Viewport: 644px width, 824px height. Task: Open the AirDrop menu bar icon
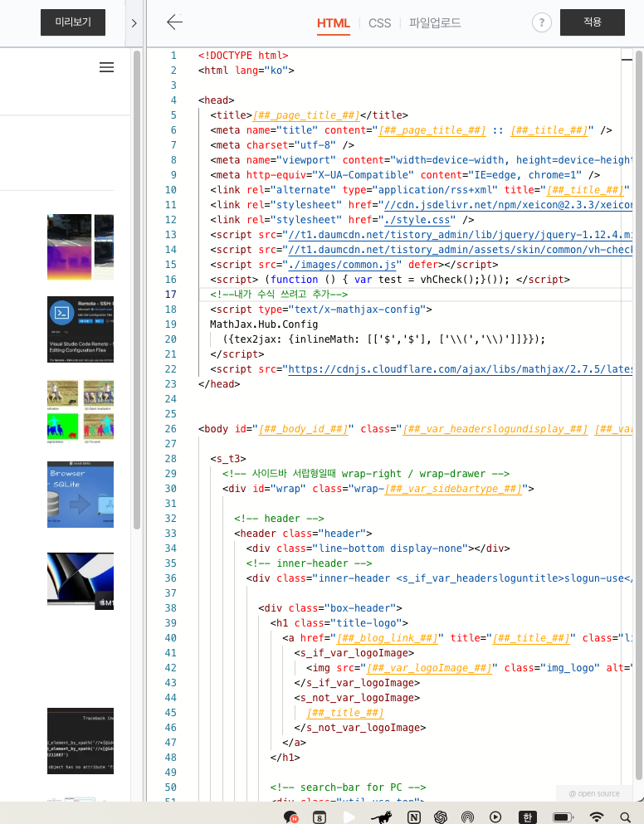(x=467, y=817)
